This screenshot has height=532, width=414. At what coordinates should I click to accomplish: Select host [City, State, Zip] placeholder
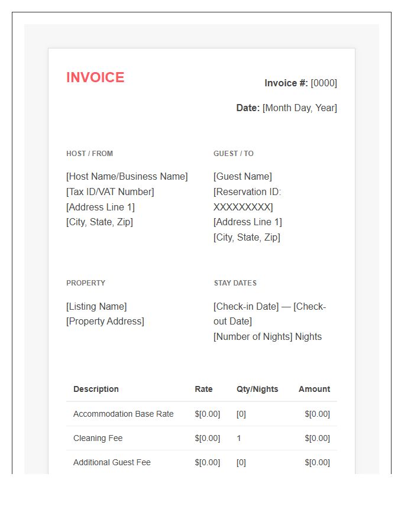click(x=99, y=222)
